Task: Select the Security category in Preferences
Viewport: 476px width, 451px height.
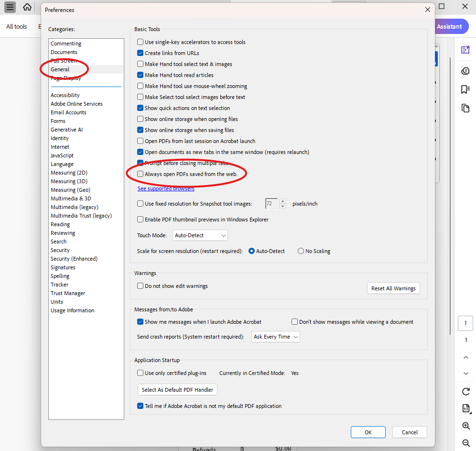Action: [x=60, y=250]
